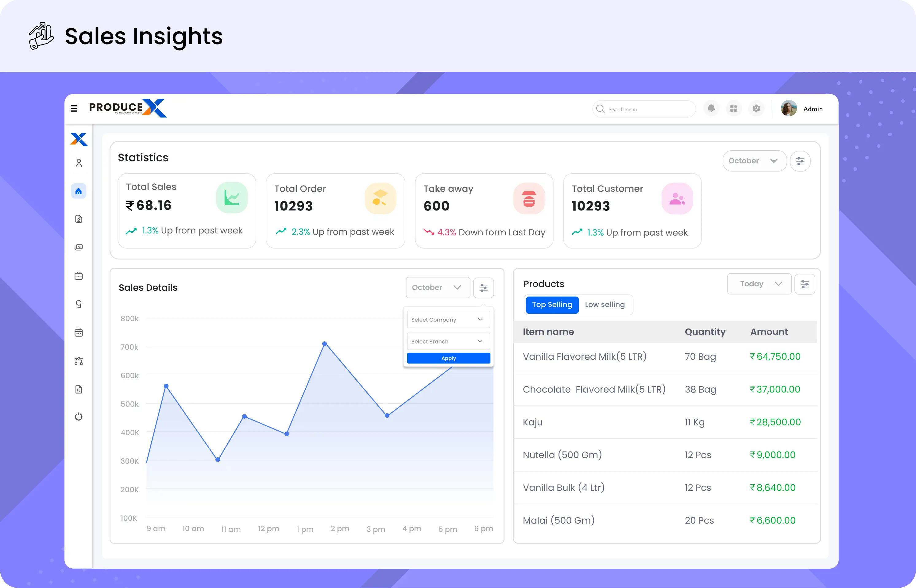This screenshot has width=916, height=588.
Task: Open the Products filter sliders icon
Action: [x=805, y=284]
